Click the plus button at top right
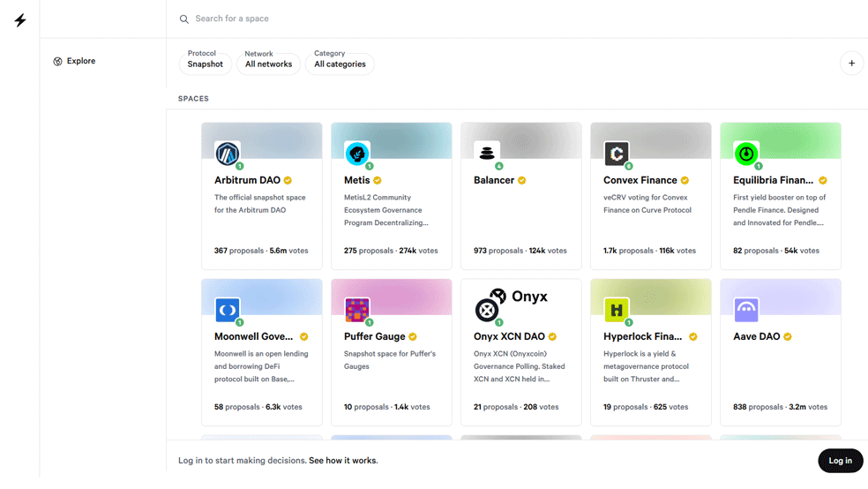The image size is (868, 489). pos(851,64)
